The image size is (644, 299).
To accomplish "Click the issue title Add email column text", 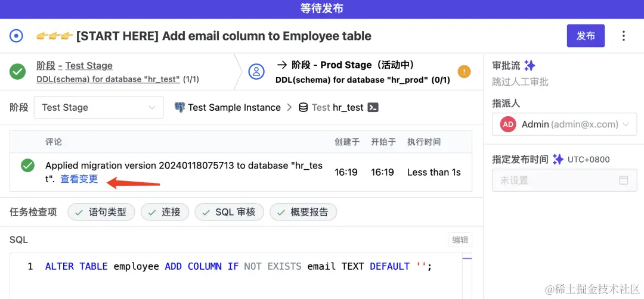I will 224,36.
